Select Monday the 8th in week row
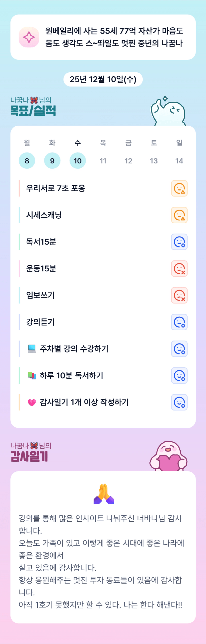This screenshot has width=206, height=644. coord(27,160)
